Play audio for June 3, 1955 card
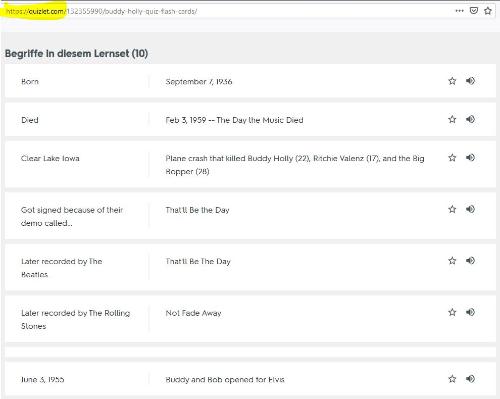 pos(470,379)
